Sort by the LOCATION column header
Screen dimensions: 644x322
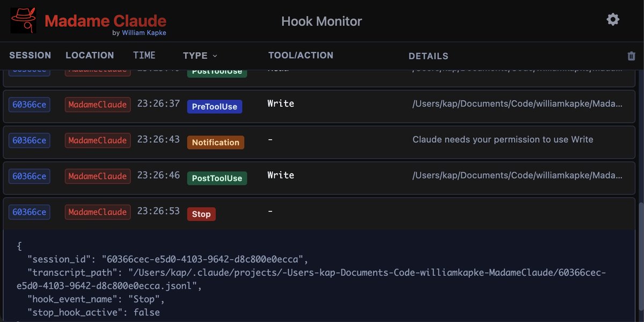point(90,55)
